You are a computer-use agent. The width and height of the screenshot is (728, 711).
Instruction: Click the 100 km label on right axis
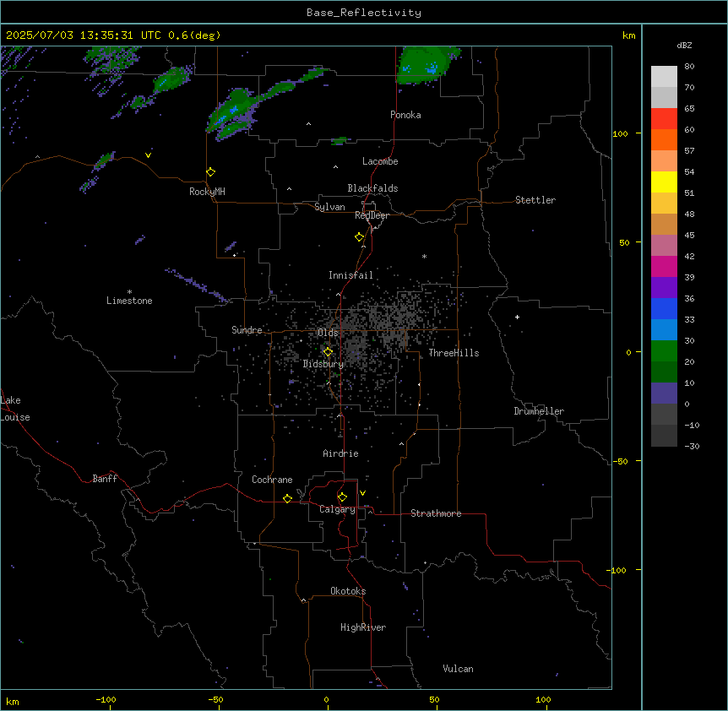(620, 133)
